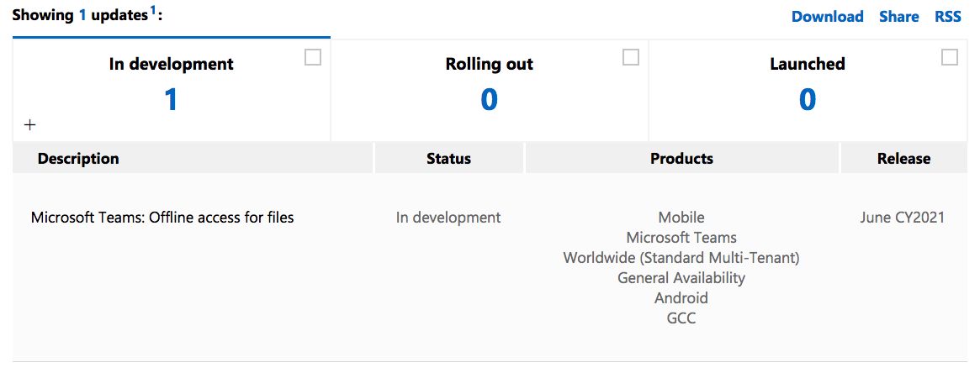980x373 pixels.
Task: Click the June CY2021 release cell
Action: [903, 218]
